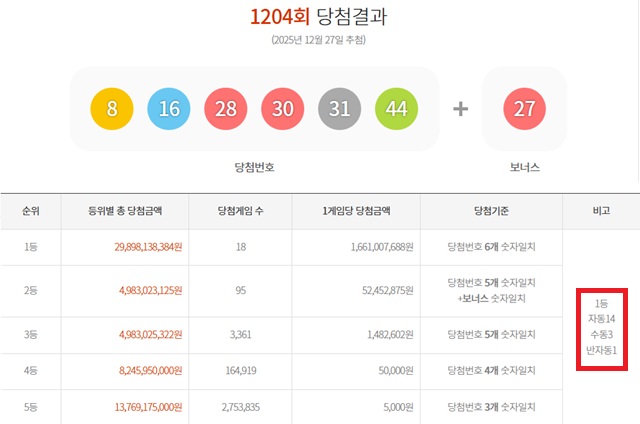Select the 당첨게임 수 column header

(240, 211)
